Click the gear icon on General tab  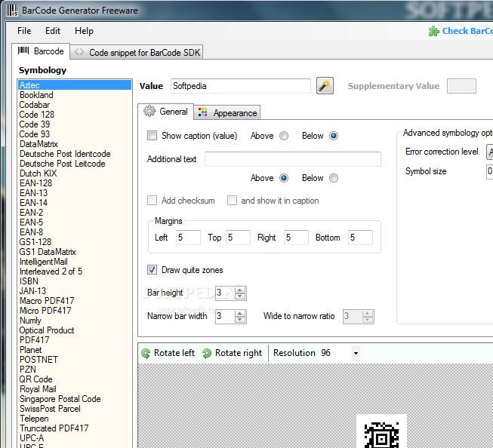[149, 112]
